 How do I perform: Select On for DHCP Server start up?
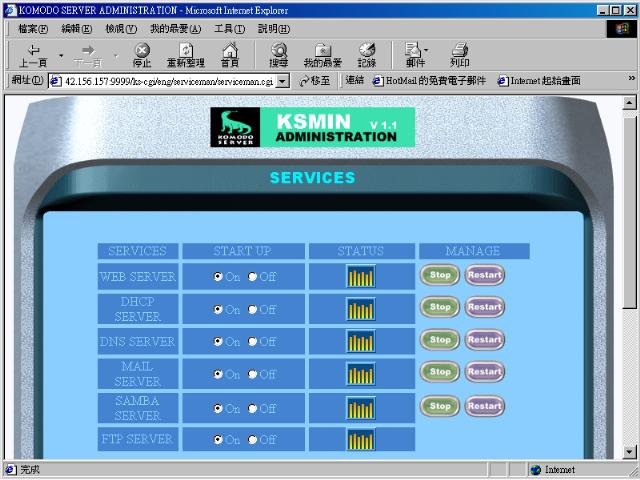tap(218, 310)
